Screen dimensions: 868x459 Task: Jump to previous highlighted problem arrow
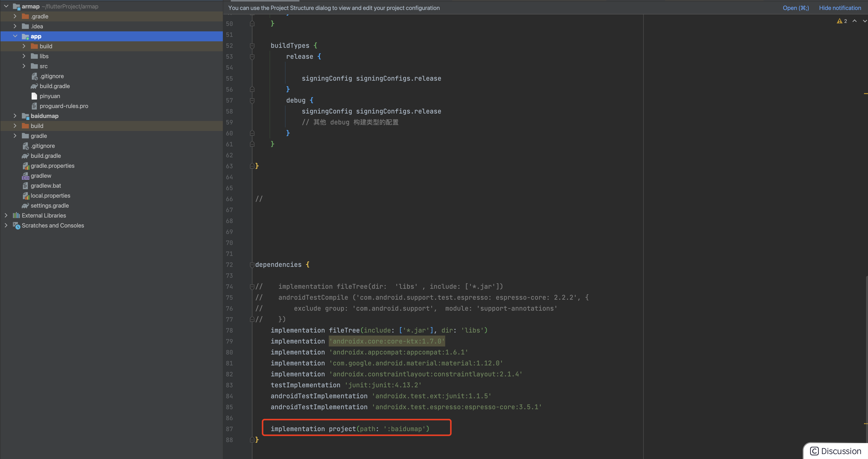pyautogui.click(x=855, y=21)
